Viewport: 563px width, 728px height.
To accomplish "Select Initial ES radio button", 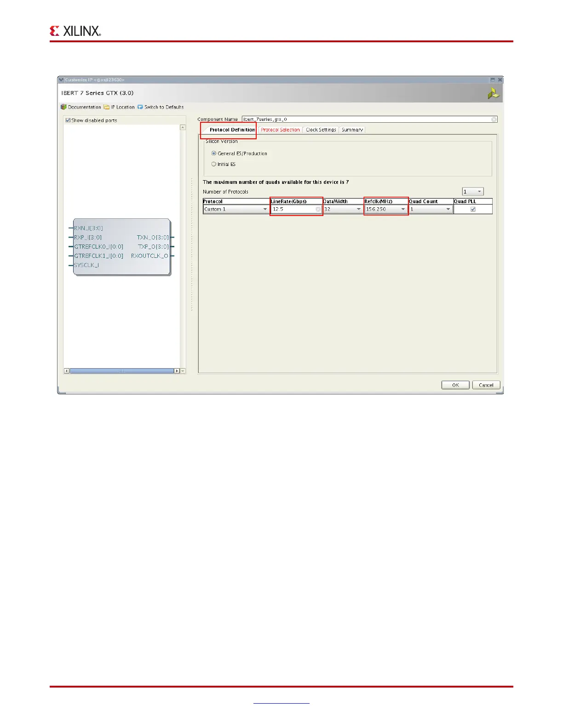I will point(214,164).
